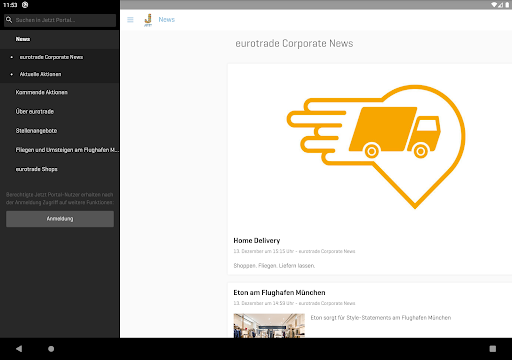Screen dimensions: 512x360
Task: Click the delivery truck illustration
Action: coord(376,147)
